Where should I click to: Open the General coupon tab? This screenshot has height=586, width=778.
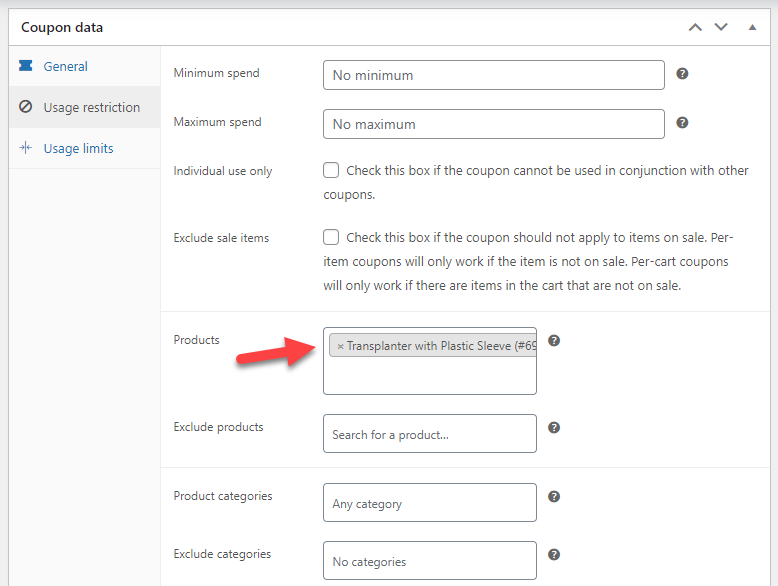tap(65, 66)
